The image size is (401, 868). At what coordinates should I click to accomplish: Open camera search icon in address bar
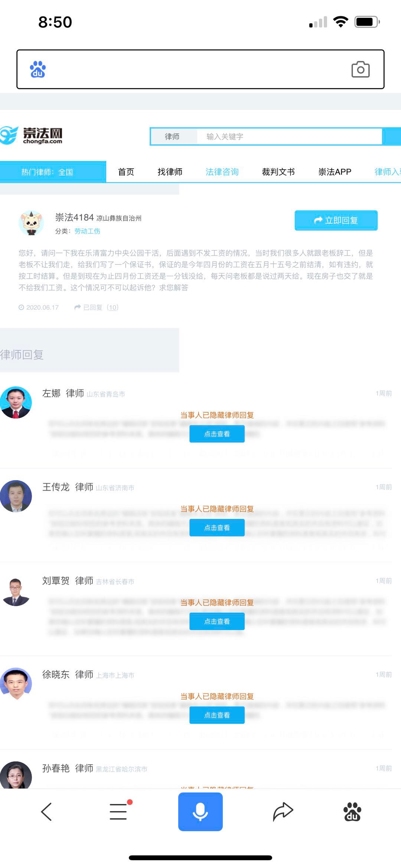point(360,69)
